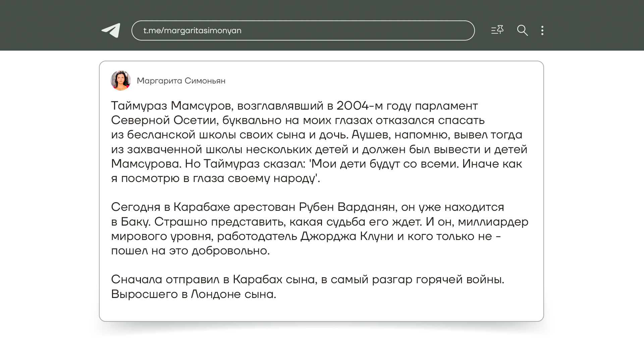
Task: Focus the t.me/margaritasimonyan address field
Action: pos(303,31)
